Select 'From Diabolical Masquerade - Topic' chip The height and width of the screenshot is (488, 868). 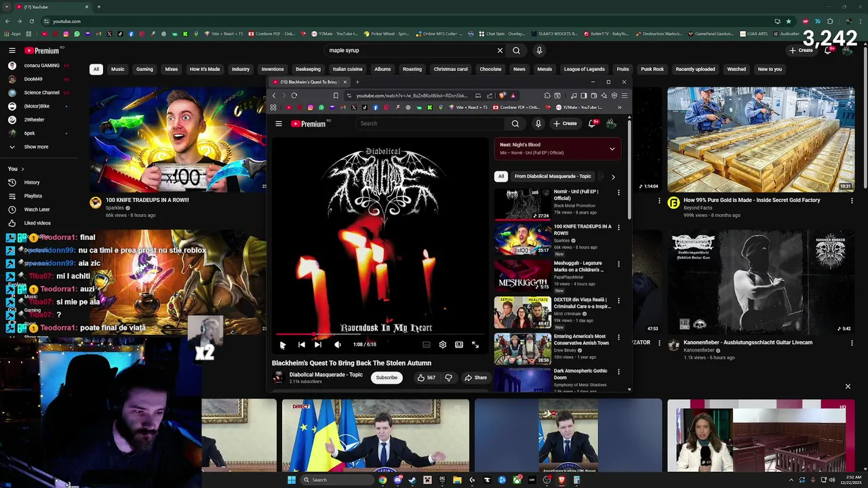click(553, 176)
